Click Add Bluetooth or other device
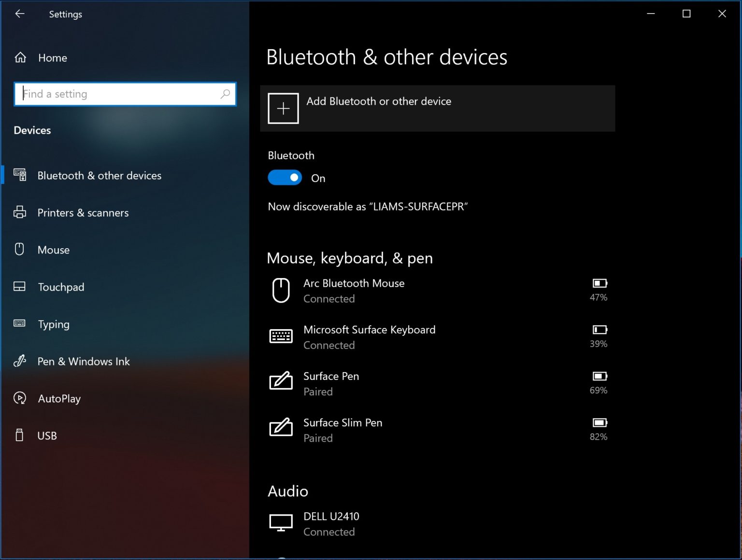 437,108
